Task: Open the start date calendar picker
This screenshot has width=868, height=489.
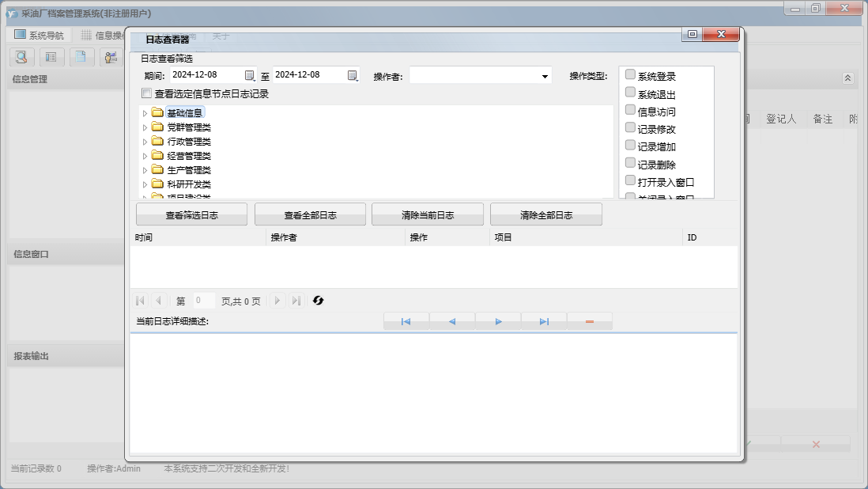Action: click(250, 75)
